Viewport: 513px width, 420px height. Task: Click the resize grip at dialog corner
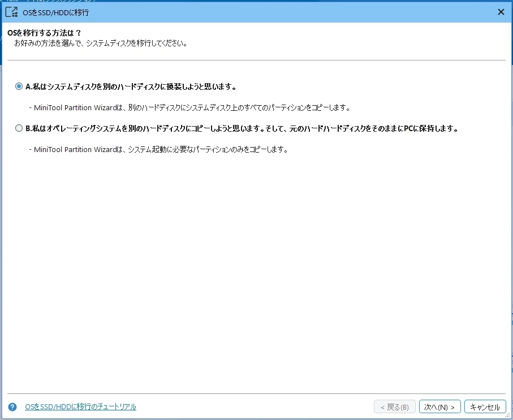coord(508,415)
